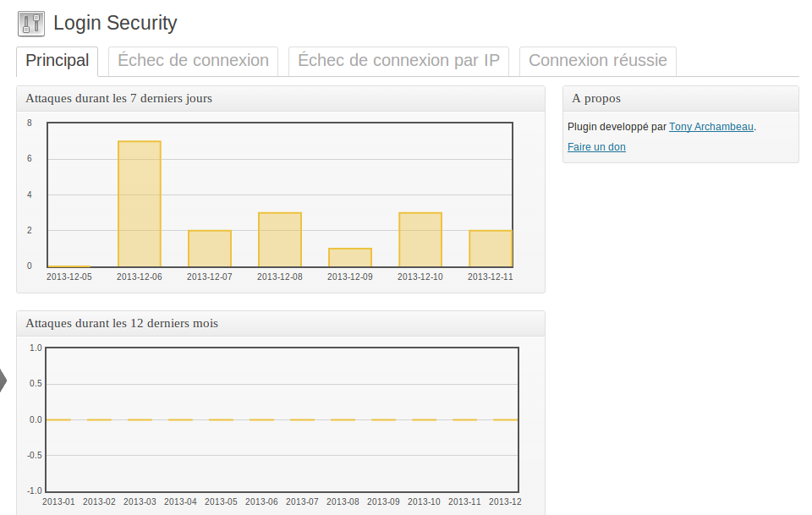Select the Connexion réussie tab
Viewport: 812px width, 515px height.
click(x=598, y=61)
